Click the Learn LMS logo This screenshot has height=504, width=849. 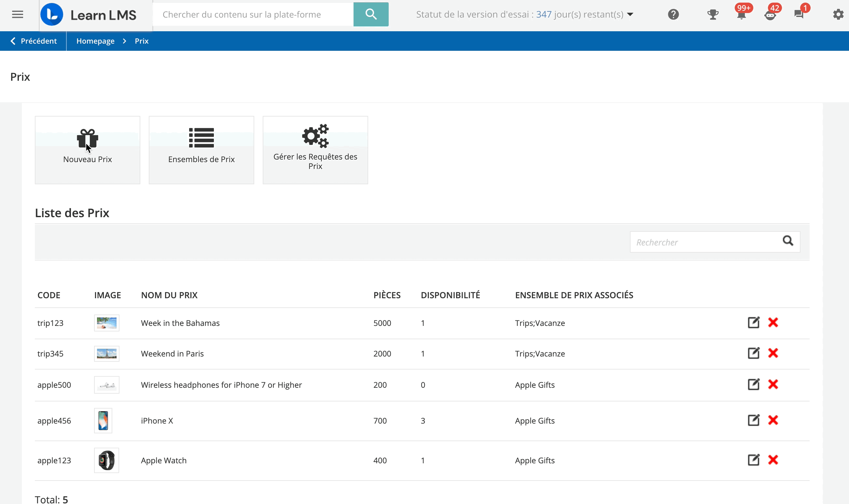[x=89, y=15]
